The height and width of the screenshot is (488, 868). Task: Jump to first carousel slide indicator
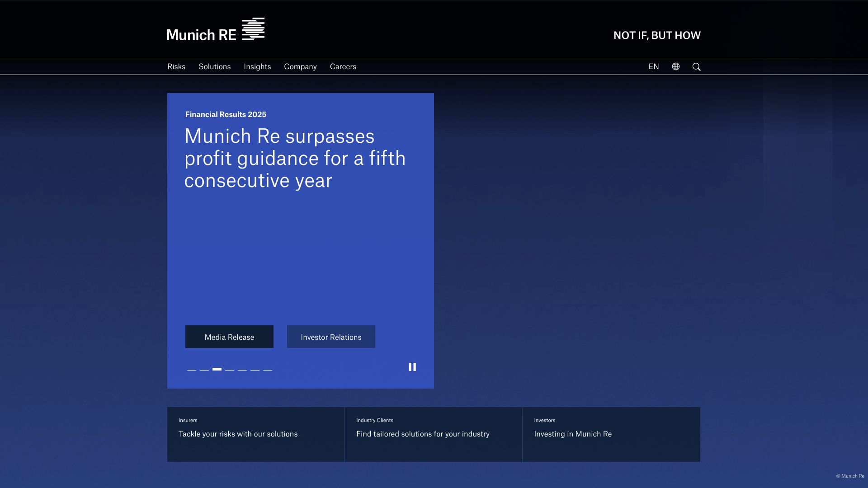pyautogui.click(x=192, y=369)
